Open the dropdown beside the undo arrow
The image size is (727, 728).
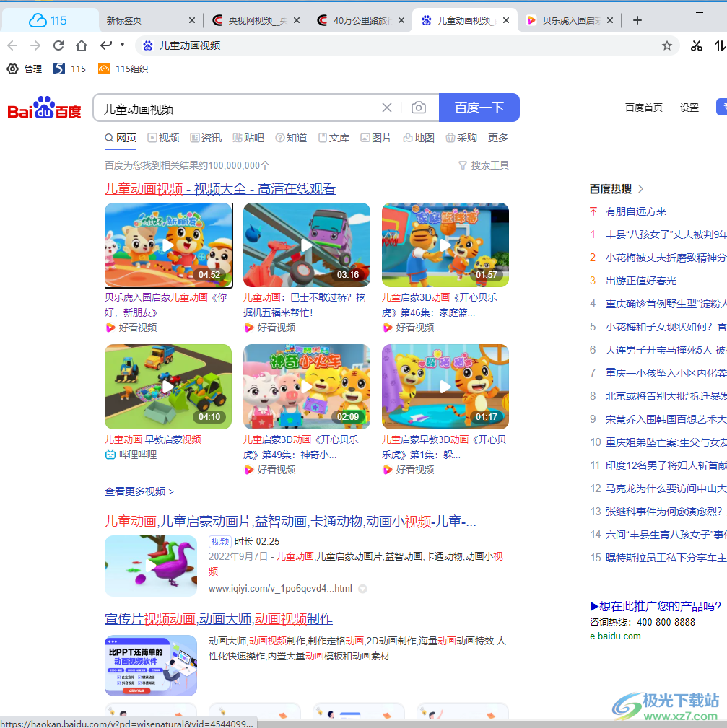point(122,45)
